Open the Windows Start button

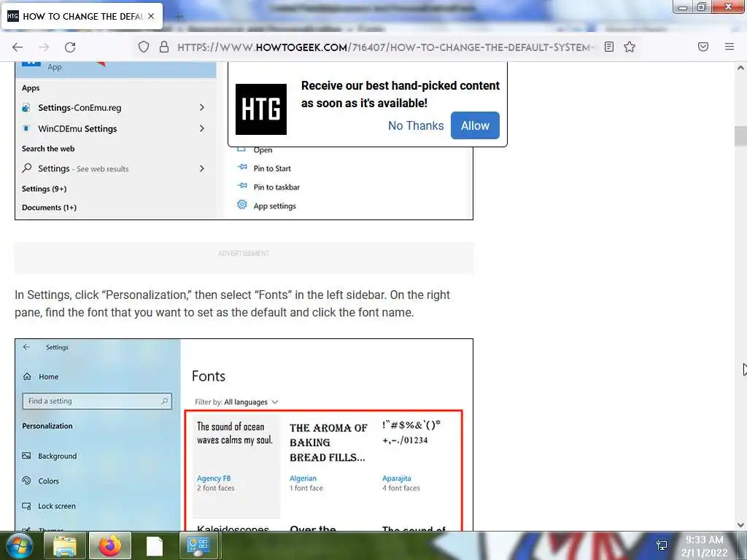[x=19, y=545]
